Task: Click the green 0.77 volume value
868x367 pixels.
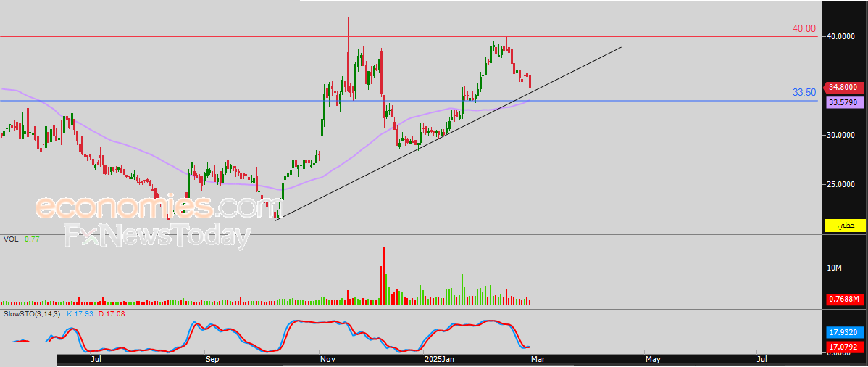Action: pos(31,239)
